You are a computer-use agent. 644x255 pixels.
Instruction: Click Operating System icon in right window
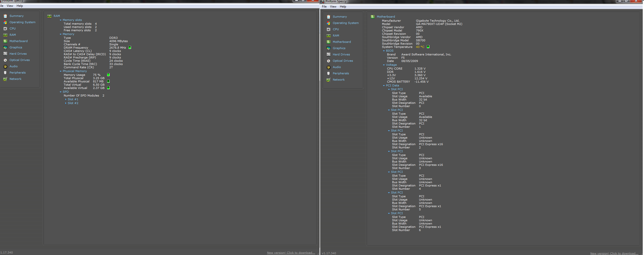(329, 23)
